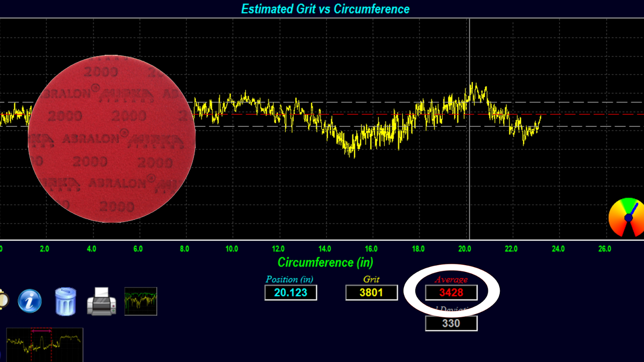
Task: Click the colored gauge dial icon
Action: 626,218
